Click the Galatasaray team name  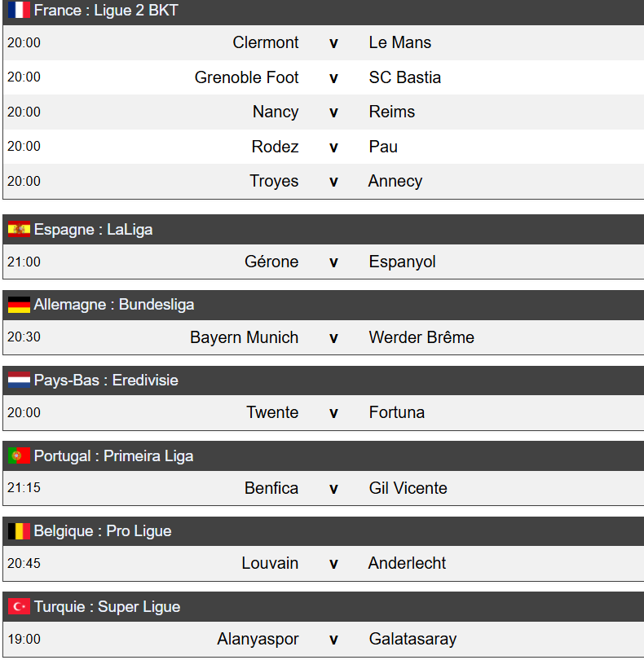pos(412,639)
